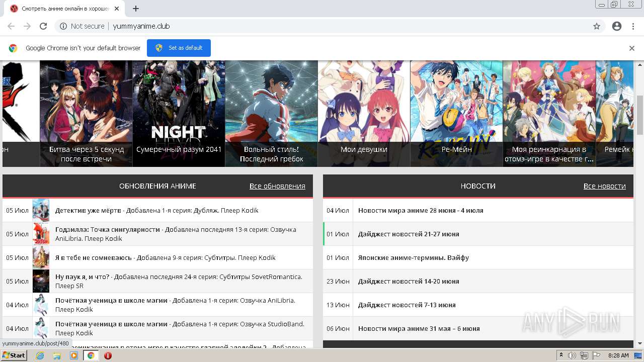Dismiss the default browser notification bar
This screenshot has height=362, width=644.
point(632,48)
